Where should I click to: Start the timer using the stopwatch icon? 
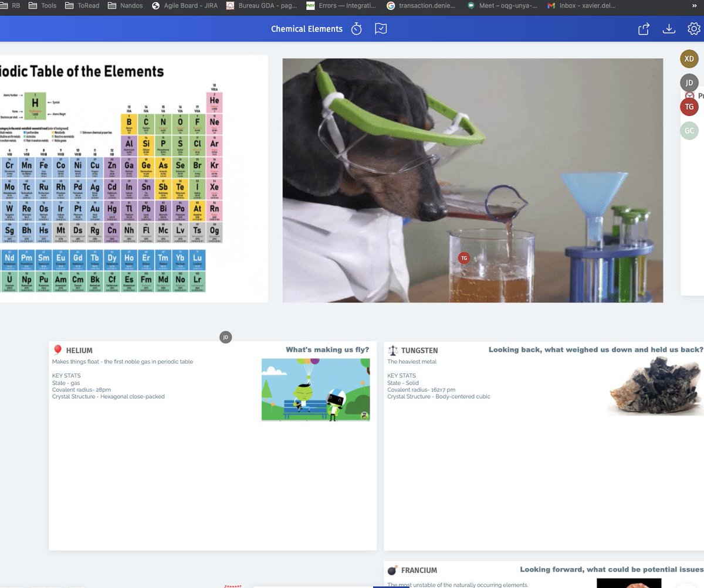point(356,29)
